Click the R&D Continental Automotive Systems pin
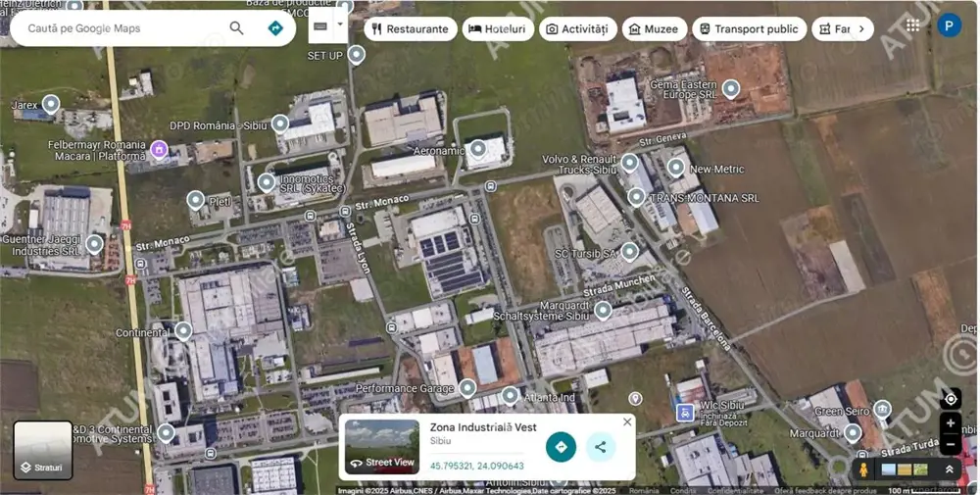 [x=166, y=431]
